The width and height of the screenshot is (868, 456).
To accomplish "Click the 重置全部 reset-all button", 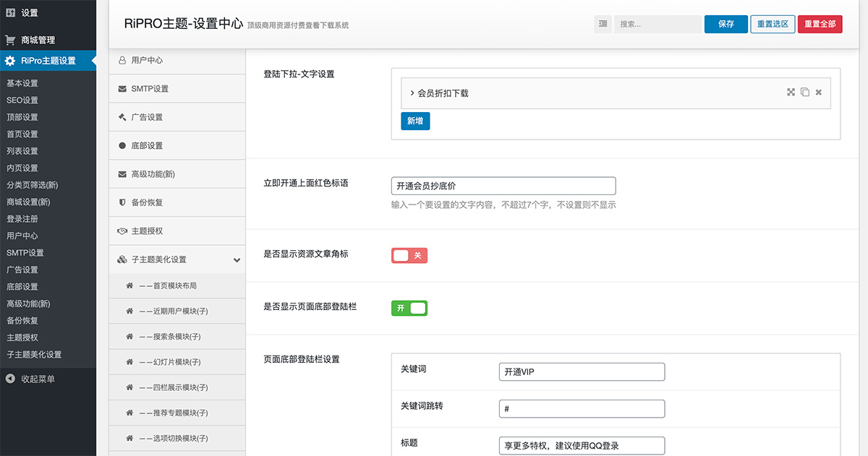I will tap(820, 24).
